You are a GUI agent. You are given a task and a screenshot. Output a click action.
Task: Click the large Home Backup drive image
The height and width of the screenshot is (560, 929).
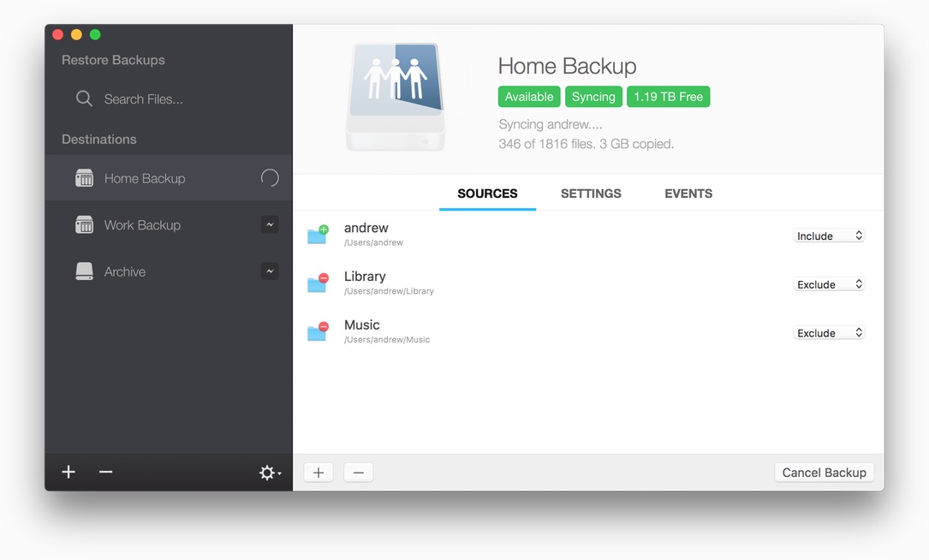coord(396,97)
